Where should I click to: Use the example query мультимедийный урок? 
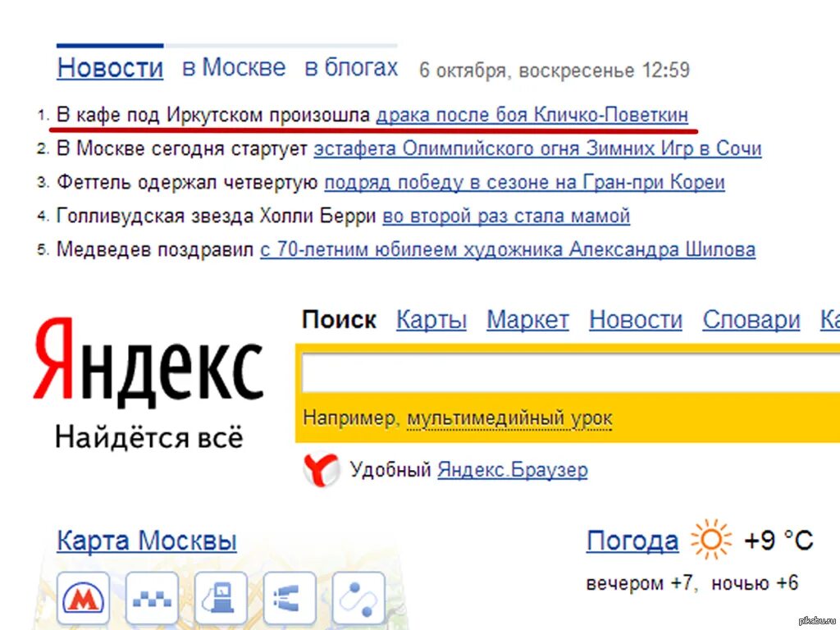(509, 418)
